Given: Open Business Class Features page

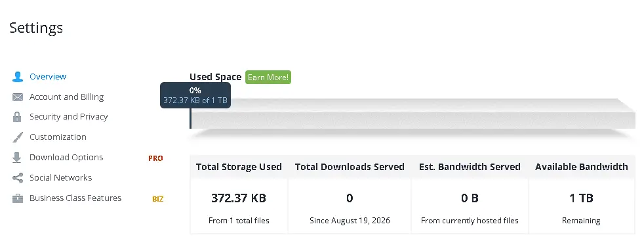Looking at the screenshot, I should tap(75, 198).
